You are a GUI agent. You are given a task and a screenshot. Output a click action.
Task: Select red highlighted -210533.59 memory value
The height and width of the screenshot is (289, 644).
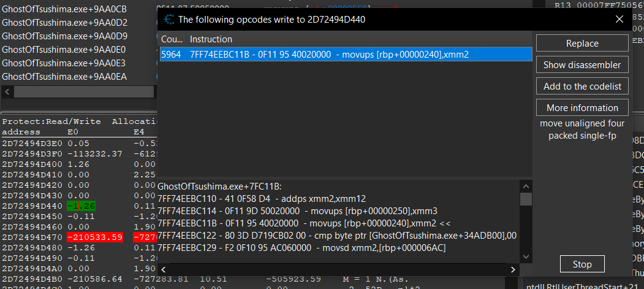[95, 237]
